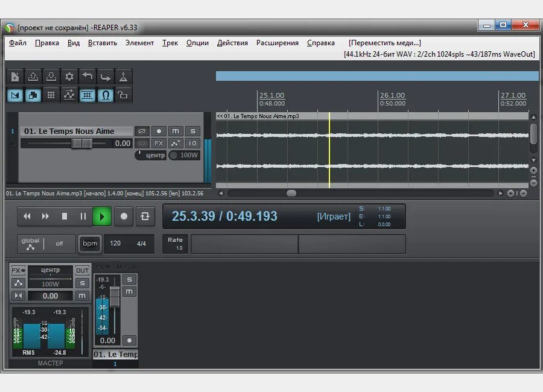
Task: Click the New project toolbar icon
Action: coord(15,77)
